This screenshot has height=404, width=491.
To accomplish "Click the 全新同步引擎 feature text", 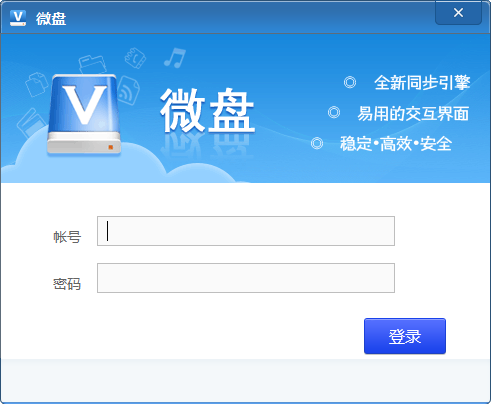I will pyautogui.click(x=422, y=82).
